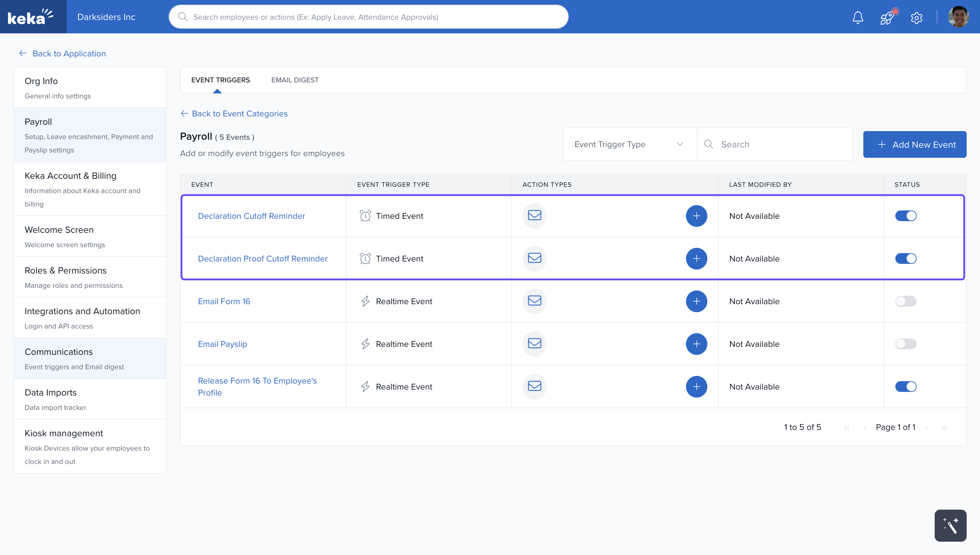Viewport: 980px width, 555px height.
Task: Expand the Event Trigger Type dropdown
Action: (x=630, y=144)
